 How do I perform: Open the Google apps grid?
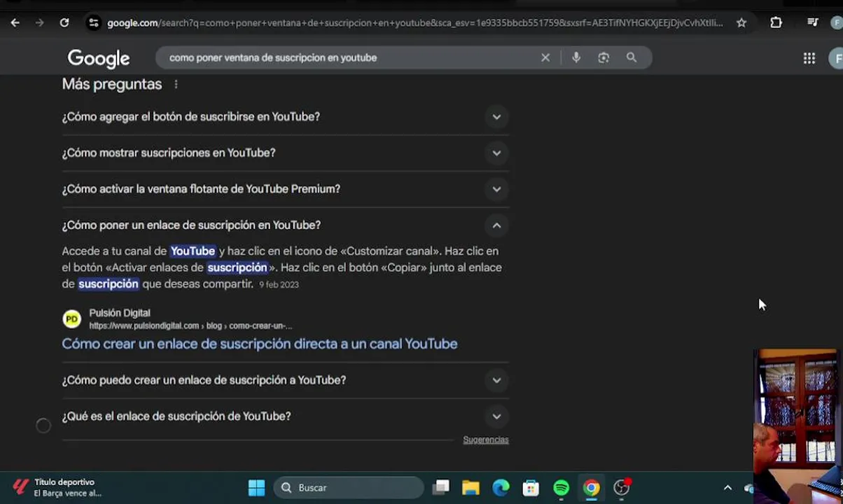click(x=809, y=58)
